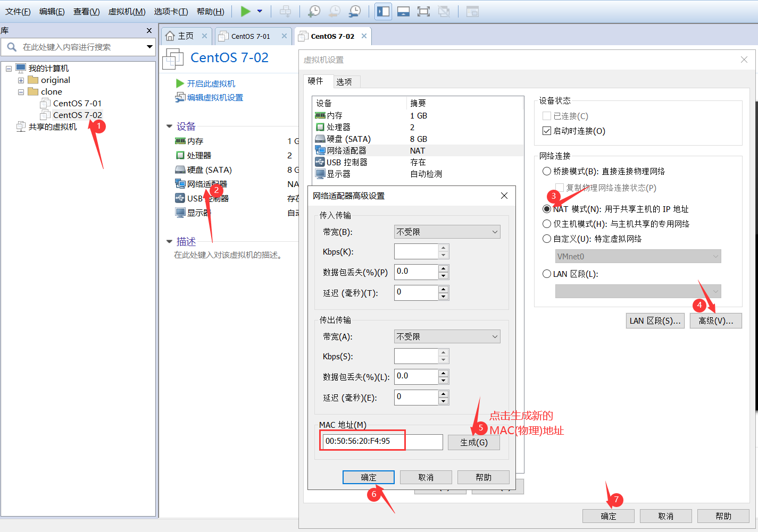Toggle the 启动时连接(O) checkbox

(547, 131)
